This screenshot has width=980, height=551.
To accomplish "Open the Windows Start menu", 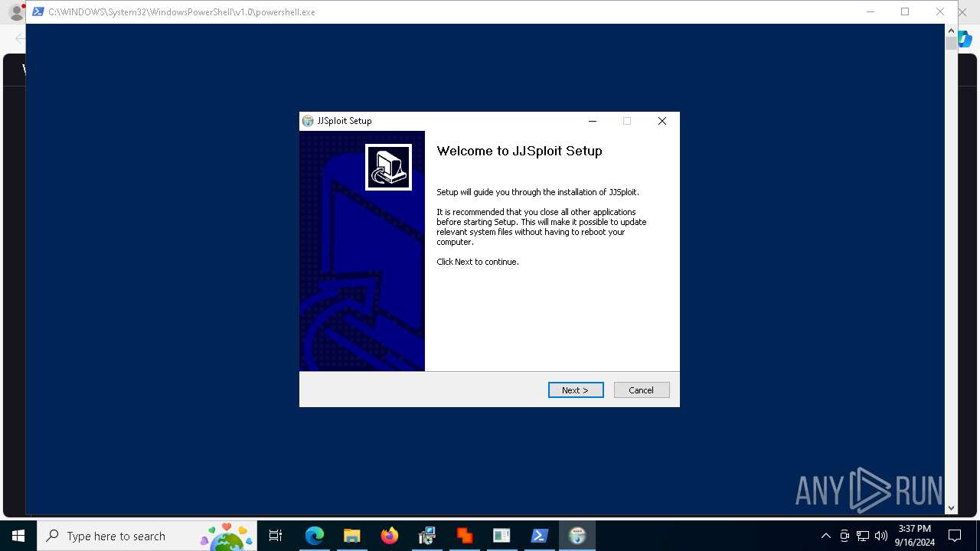I will (x=18, y=536).
